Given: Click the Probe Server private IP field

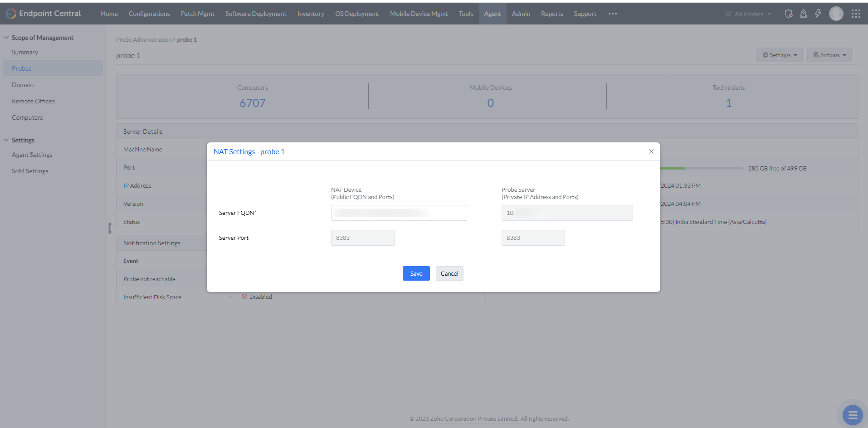Looking at the screenshot, I should [567, 213].
